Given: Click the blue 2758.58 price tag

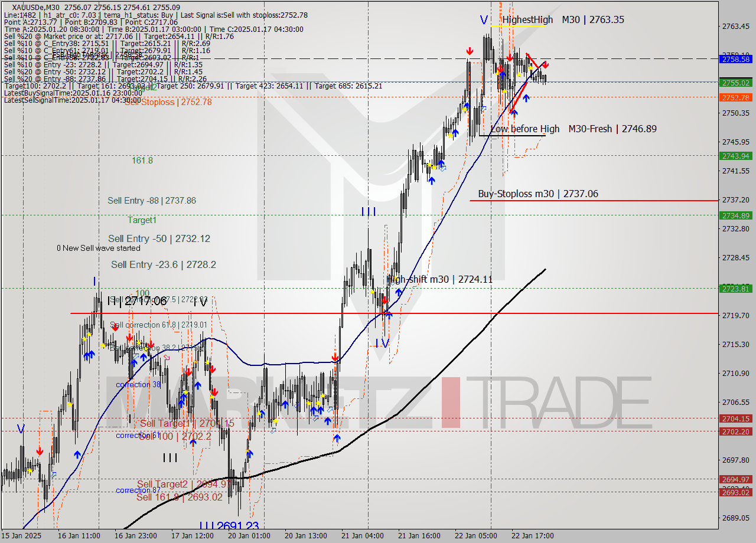Looking at the screenshot, I should tap(735, 60).
